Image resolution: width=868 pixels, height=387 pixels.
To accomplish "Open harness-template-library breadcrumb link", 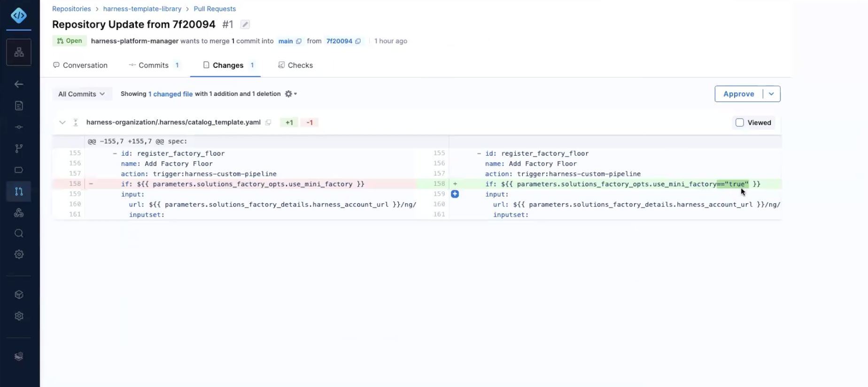I will pos(142,9).
